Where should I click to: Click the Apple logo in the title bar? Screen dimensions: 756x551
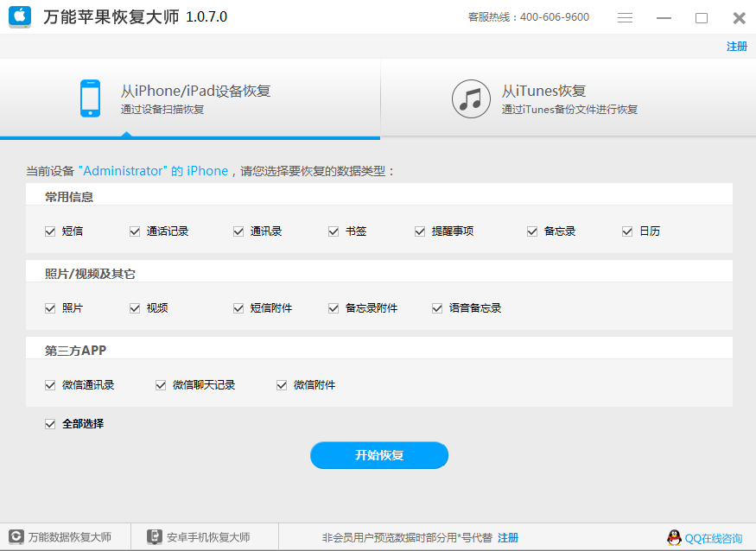coord(18,17)
